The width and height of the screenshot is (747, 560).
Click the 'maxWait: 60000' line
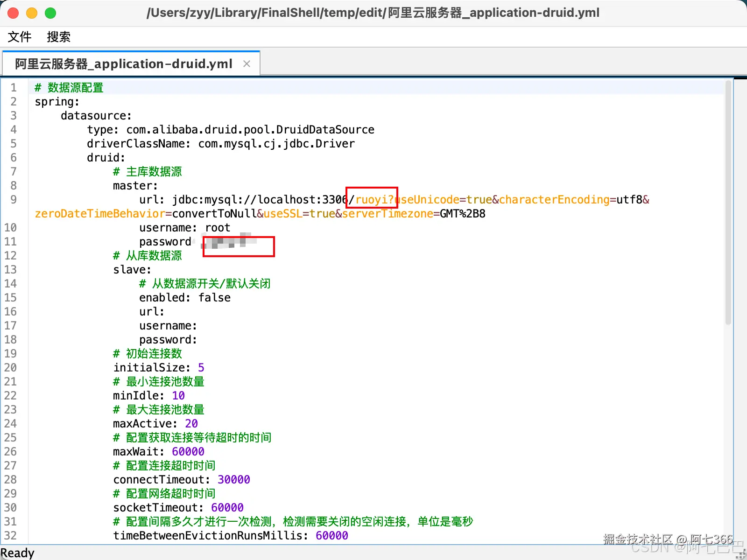click(x=159, y=452)
